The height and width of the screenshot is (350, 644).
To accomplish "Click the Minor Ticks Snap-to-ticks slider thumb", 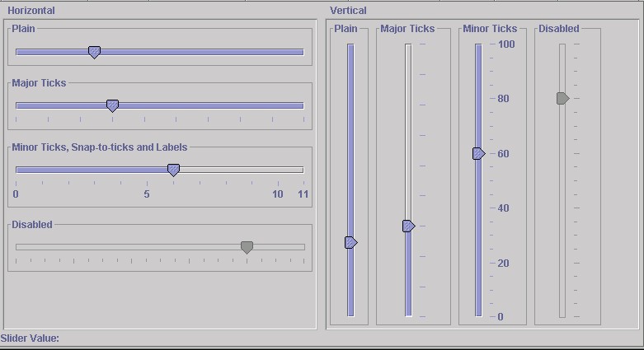I will 173,170.
